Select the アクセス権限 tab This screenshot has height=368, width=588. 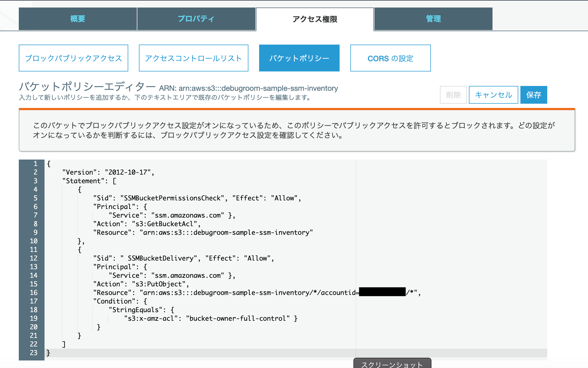tap(315, 19)
